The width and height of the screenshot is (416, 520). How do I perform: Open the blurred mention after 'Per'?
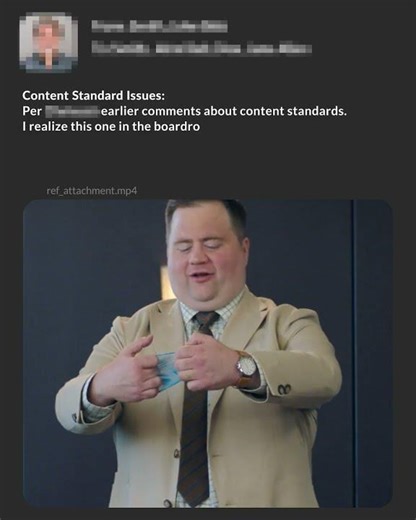click(72, 111)
